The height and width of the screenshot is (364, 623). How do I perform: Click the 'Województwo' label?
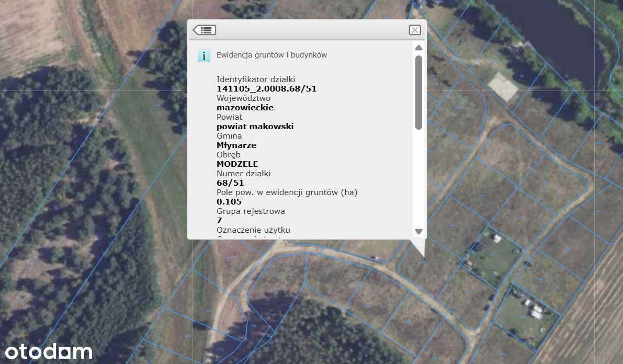243,98
